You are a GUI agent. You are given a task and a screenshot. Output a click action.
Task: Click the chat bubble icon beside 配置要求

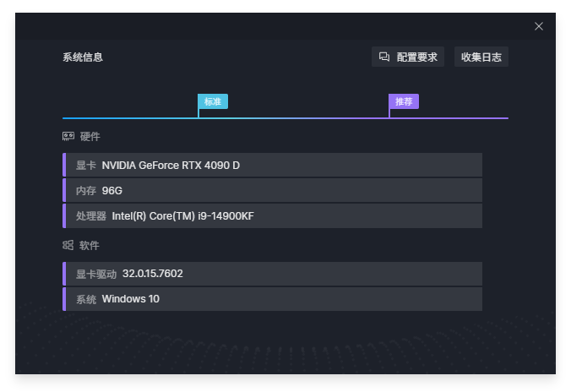[383, 57]
